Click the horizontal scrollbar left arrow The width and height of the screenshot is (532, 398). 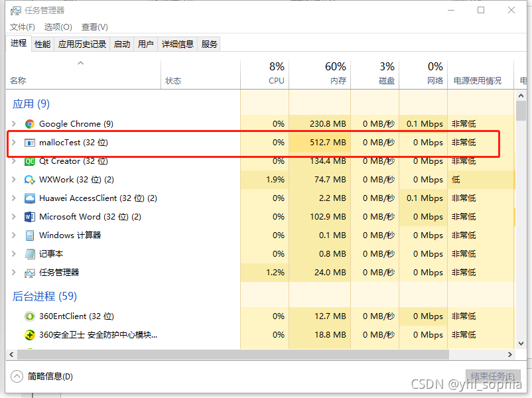point(11,355)
